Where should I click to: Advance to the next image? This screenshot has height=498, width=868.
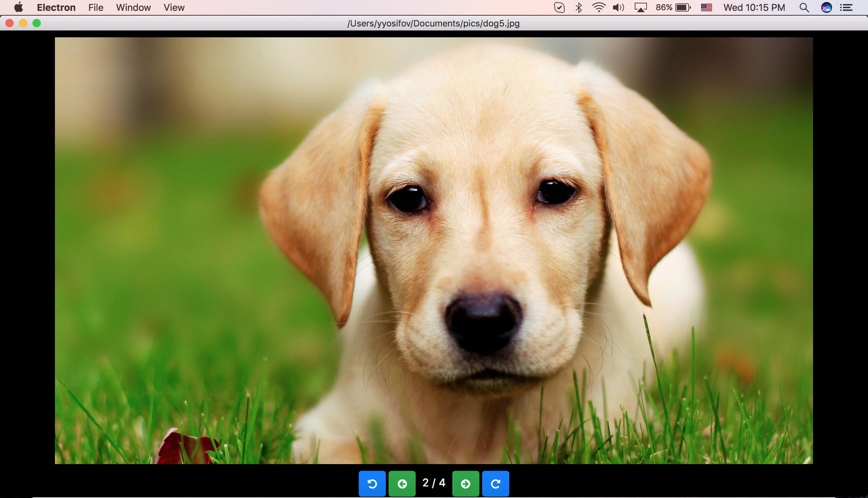(466, 484)
